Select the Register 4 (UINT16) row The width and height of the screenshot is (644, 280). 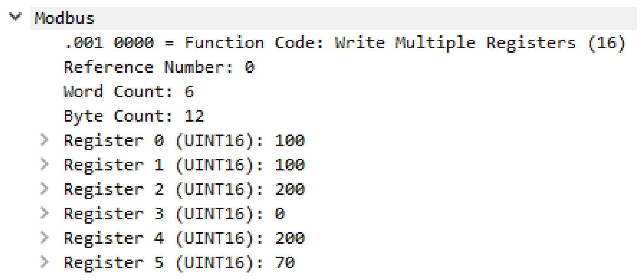click(x=184, y=238)
